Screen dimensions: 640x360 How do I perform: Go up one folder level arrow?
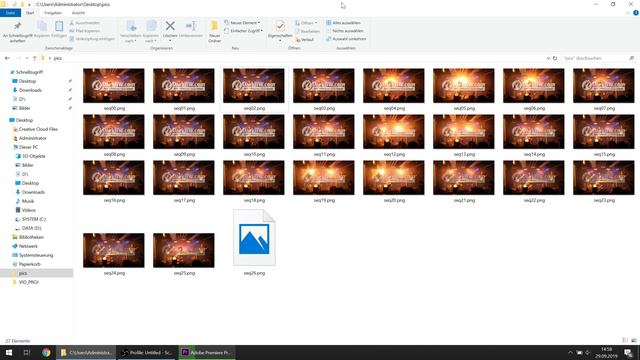coord(35,58)
